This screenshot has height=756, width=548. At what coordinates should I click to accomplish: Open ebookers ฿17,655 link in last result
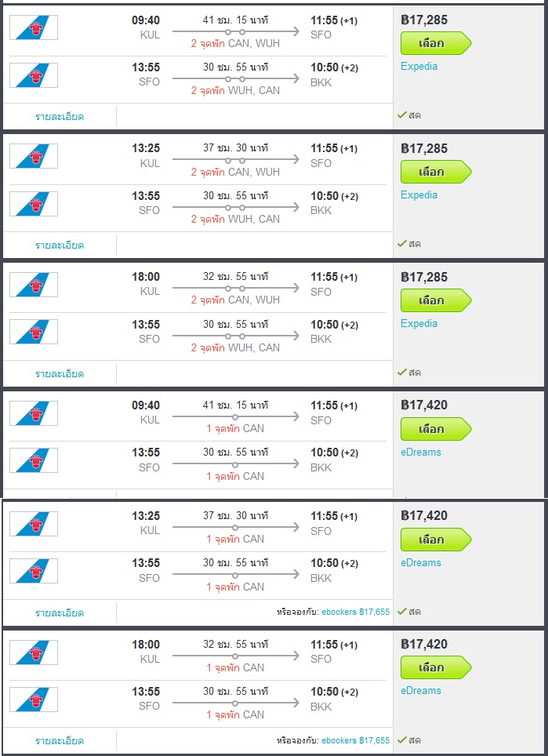(x=355, y=740)
